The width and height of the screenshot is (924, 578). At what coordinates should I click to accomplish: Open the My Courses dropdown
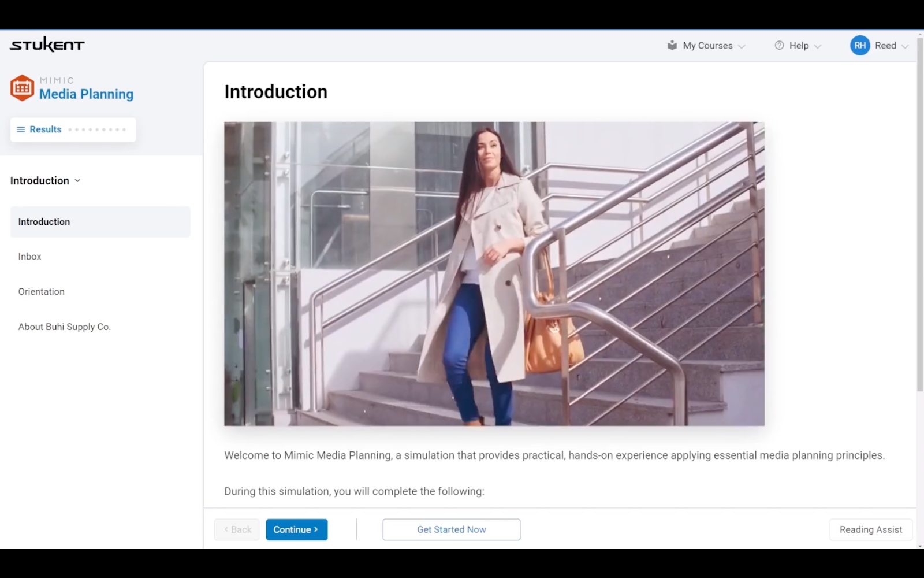707,45
